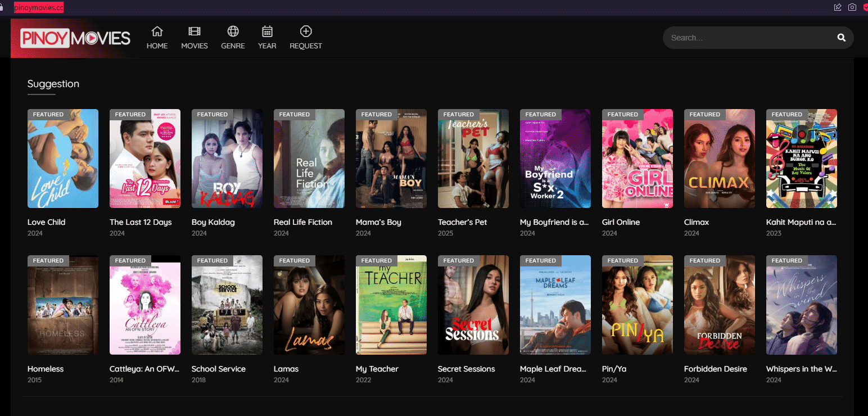
Task: Open the Maple Leaf Dreams poster
Action: coord(555,305)
